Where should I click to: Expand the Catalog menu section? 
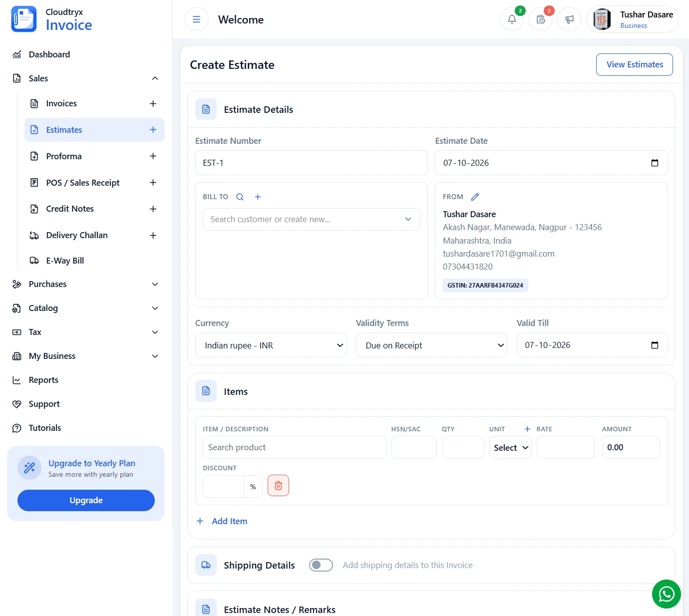155,308
